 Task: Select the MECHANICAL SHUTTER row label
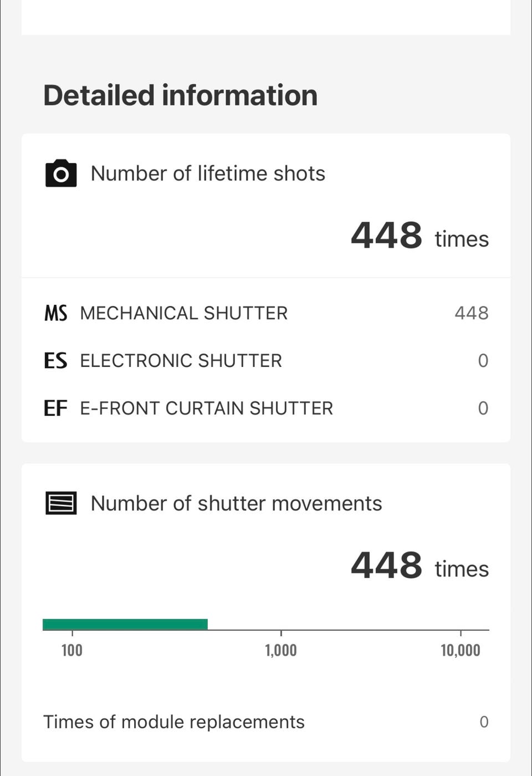point(183,313)
